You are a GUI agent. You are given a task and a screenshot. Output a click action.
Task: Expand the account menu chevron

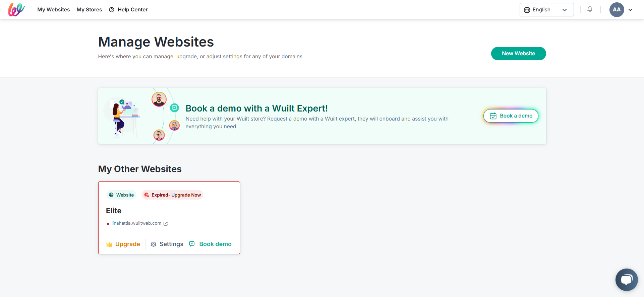[x=630, y=10]
